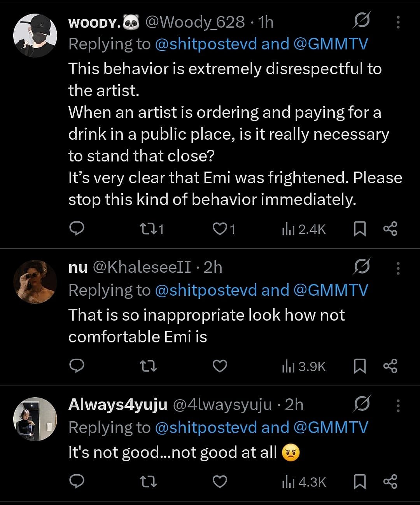Share KhaleseeII's tweet
This screenshot has height=505, width=420.
pyautogui.click(x=390, y=366)
